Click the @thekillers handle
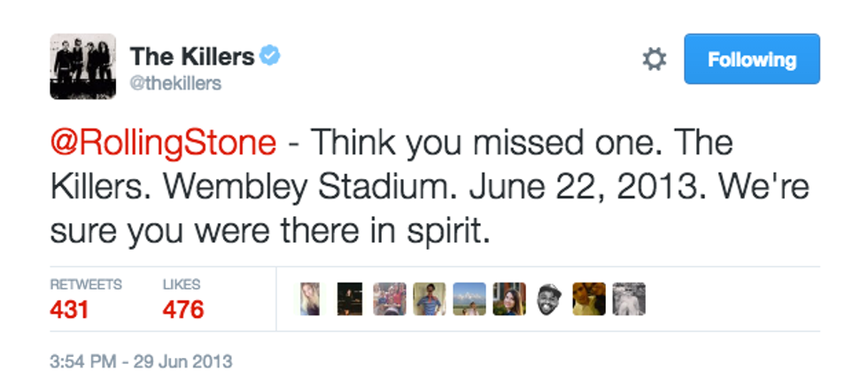Image resolution: width=868 pixels, height=380 pixels. coord(175,84)
